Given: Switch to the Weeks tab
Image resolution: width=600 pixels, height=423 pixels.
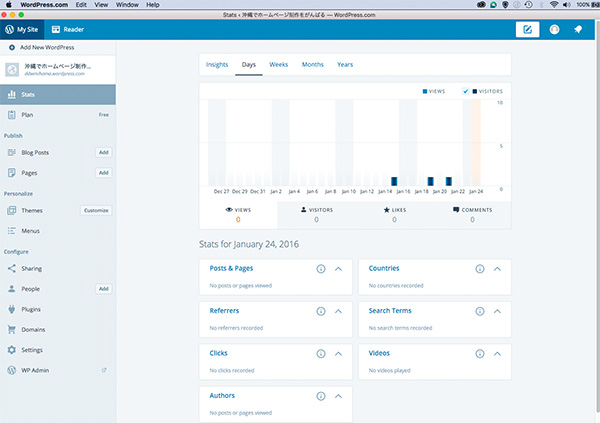Looking at the screenshot, I should point(279,64).
